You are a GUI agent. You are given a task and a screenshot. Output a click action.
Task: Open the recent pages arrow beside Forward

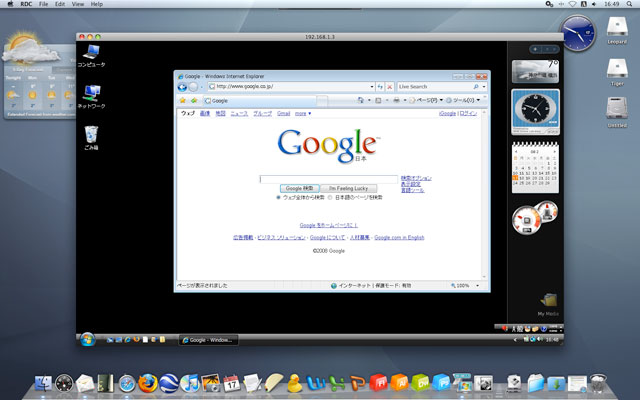tap(202, 87)
